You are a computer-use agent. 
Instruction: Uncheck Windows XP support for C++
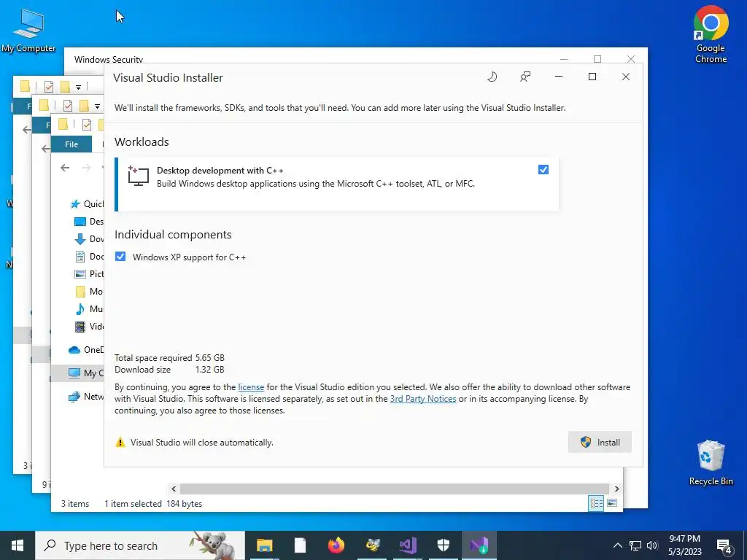click(120, 257)
